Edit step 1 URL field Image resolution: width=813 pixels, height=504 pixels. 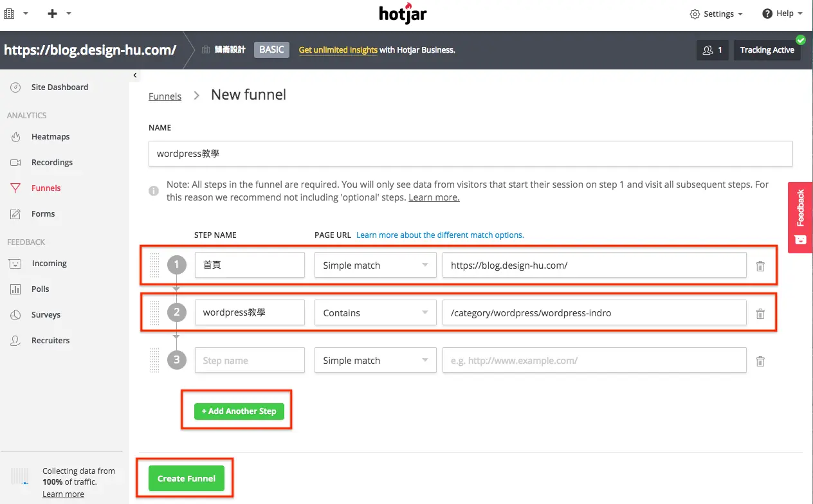point(594,265)
